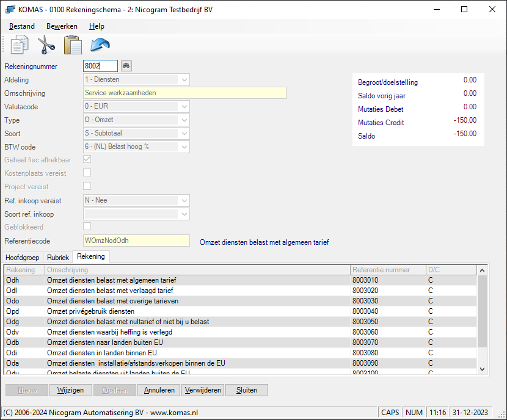Open the Help menu
This screenshot has height=420, width=507.
click(x=97, y=26)
